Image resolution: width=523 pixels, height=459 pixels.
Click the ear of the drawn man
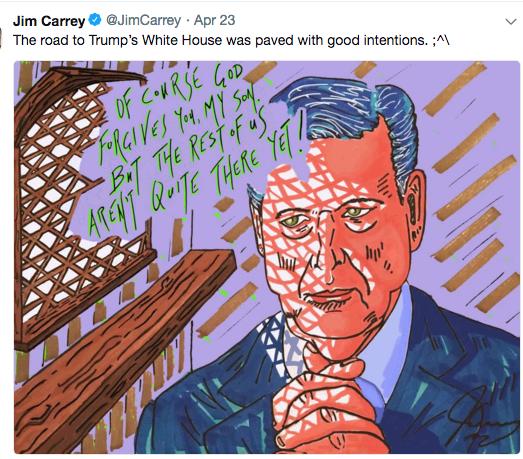[414, 207]
